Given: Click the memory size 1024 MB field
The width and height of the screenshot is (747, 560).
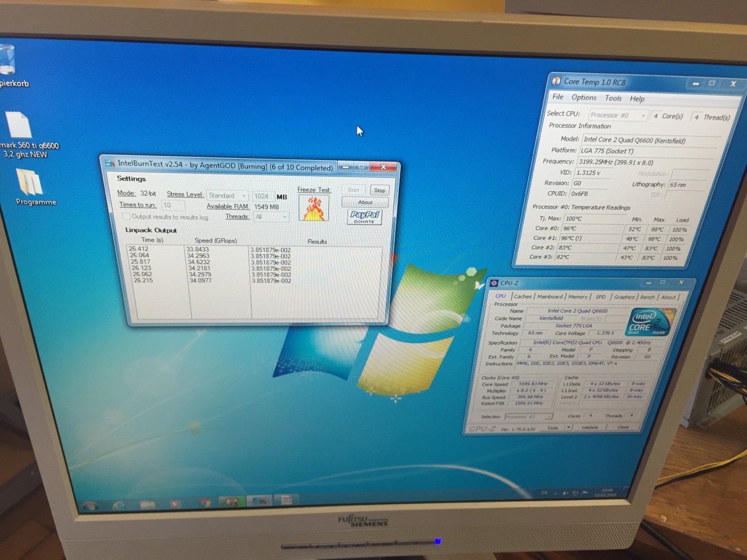Looking at the screenshot, I should coord(263,196).
